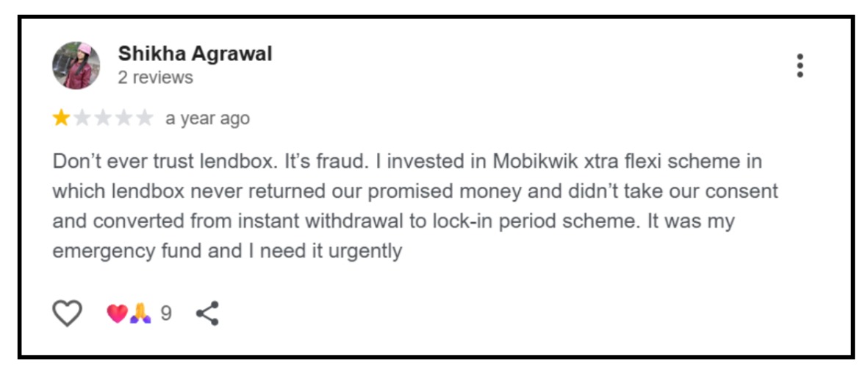Click the "2 reviews" text
868x370 pixels.
click(x=155, y=77)
